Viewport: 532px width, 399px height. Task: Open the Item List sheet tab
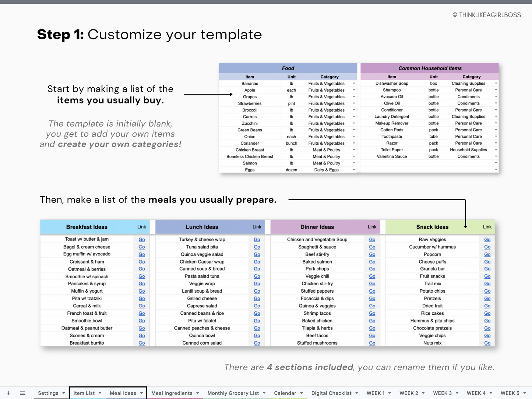click(x=84, y=393)
